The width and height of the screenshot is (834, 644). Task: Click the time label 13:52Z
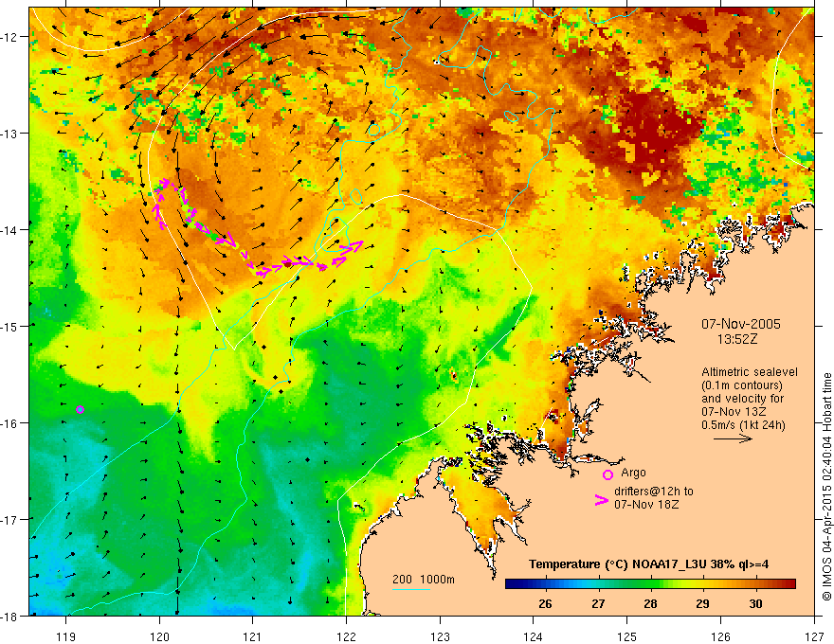coord(736,339)
